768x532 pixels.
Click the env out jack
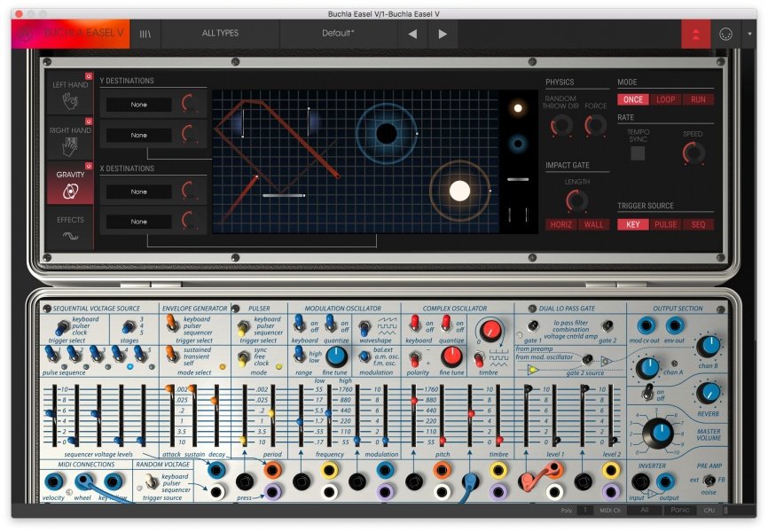pyautogui.click(x=675, y=325)
